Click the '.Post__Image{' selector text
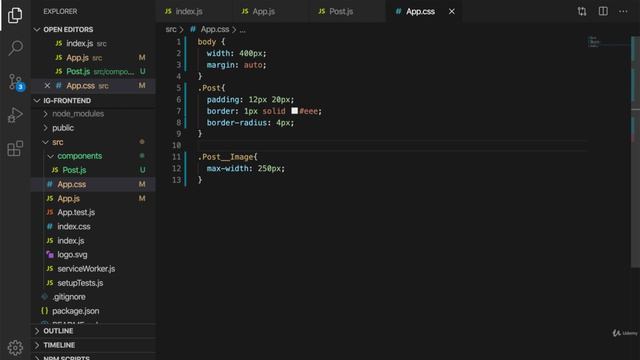 228,157
